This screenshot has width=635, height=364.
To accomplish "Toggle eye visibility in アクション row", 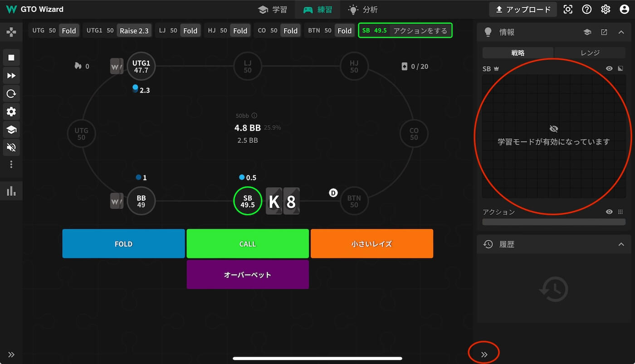I will coord(609,212).
